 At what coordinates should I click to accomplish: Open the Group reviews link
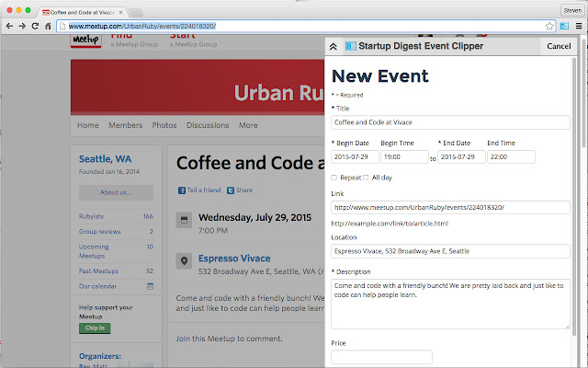coord(100,232)
